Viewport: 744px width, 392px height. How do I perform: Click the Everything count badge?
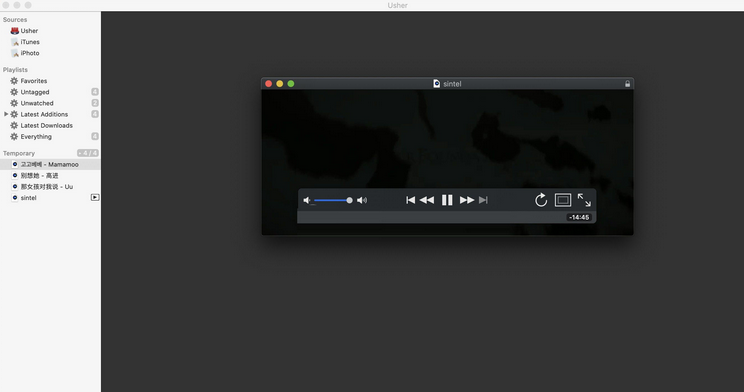[x=95, y=137]
